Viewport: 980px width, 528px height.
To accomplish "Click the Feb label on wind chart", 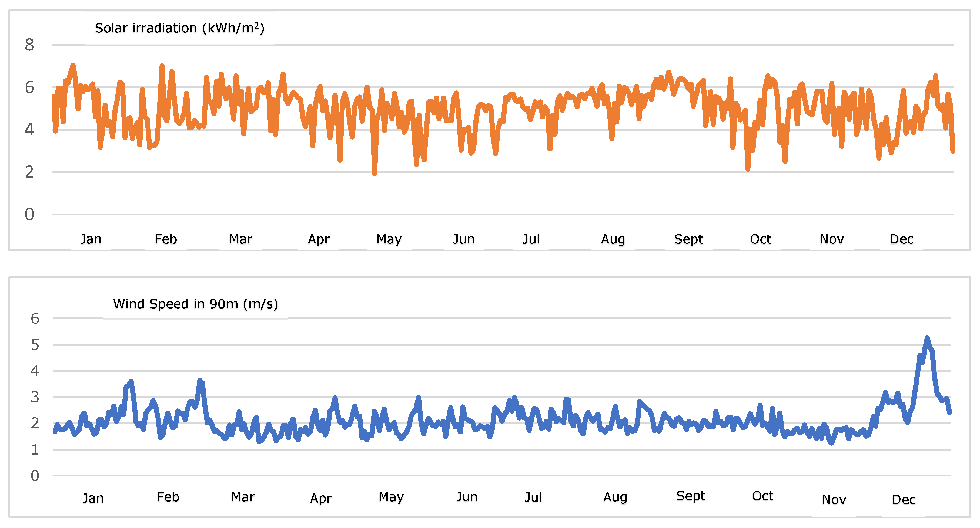I will coord(168,497).
